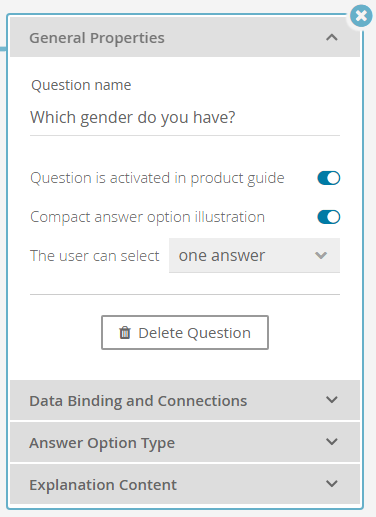Click the 'The user can select' label

pyautogui.click(x=95, y=256)
